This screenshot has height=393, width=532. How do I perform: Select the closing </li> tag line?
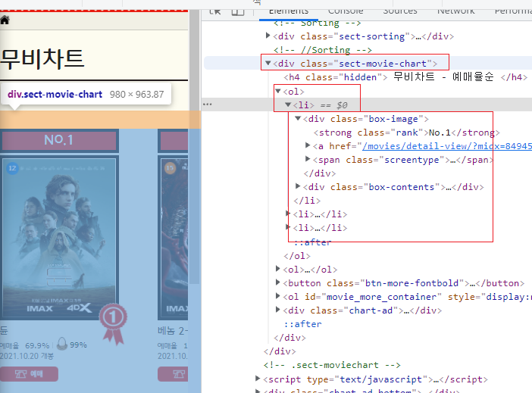click(x=307, y=201)
